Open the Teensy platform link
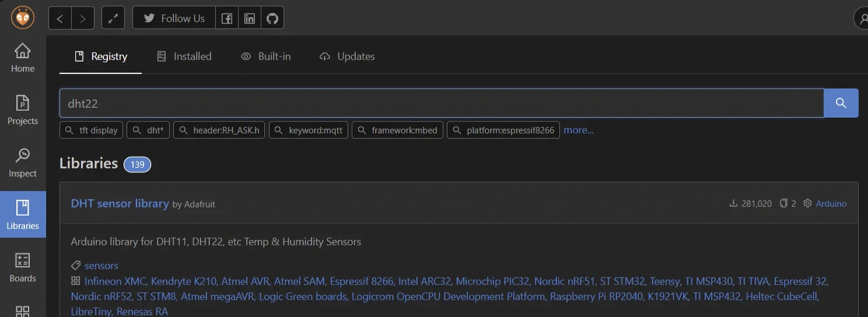The width and height of the screenshot is (868, 317). (665, 281)
